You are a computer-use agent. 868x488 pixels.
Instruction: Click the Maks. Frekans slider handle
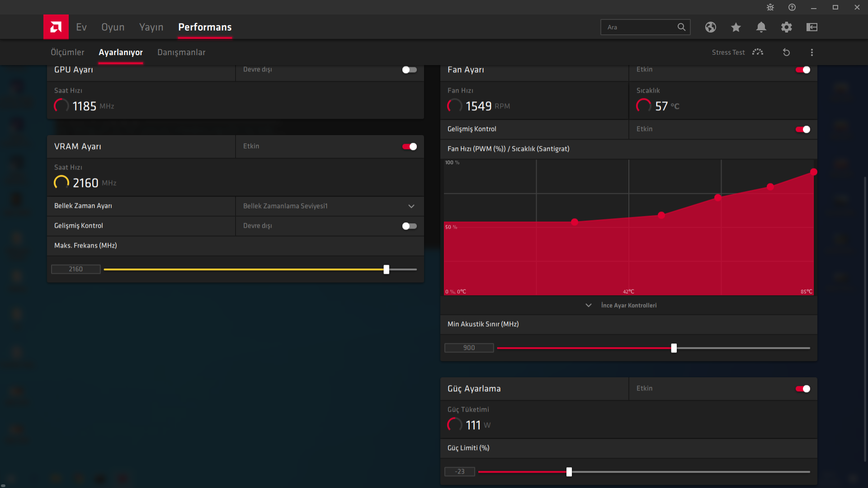pyautogui.click(x=386, y=269)
